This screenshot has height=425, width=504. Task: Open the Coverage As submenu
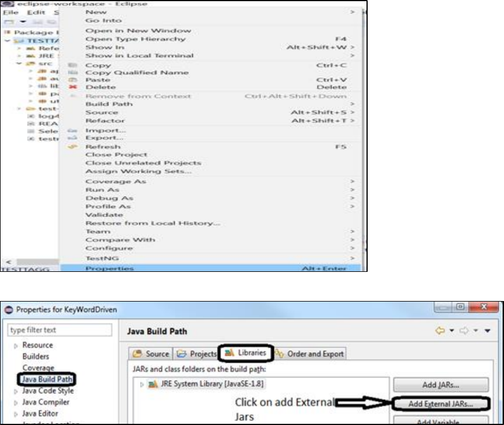[211, 182]
